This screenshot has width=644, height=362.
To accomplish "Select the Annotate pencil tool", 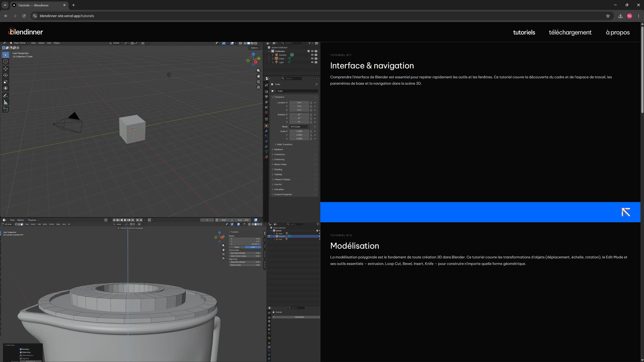I will coord(6,96).
